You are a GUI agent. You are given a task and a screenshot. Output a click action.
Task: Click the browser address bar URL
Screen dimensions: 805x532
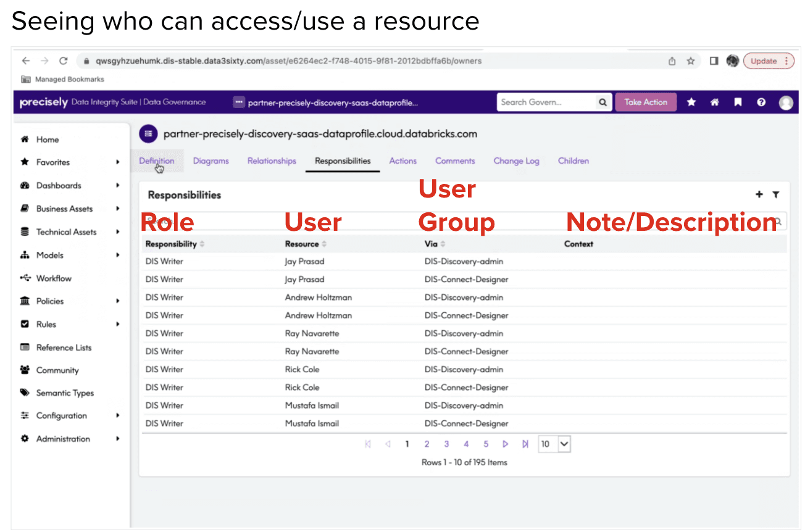(x=289, y=61)
